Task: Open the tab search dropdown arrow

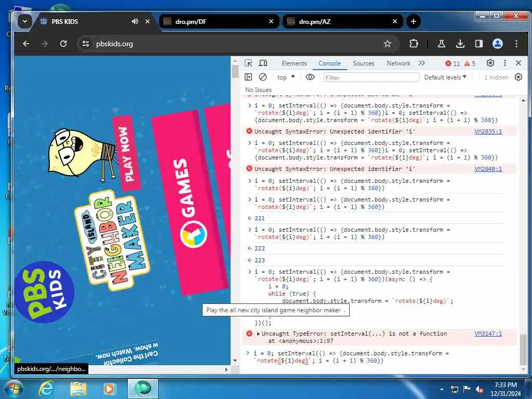Action: [x=25, y=21]
